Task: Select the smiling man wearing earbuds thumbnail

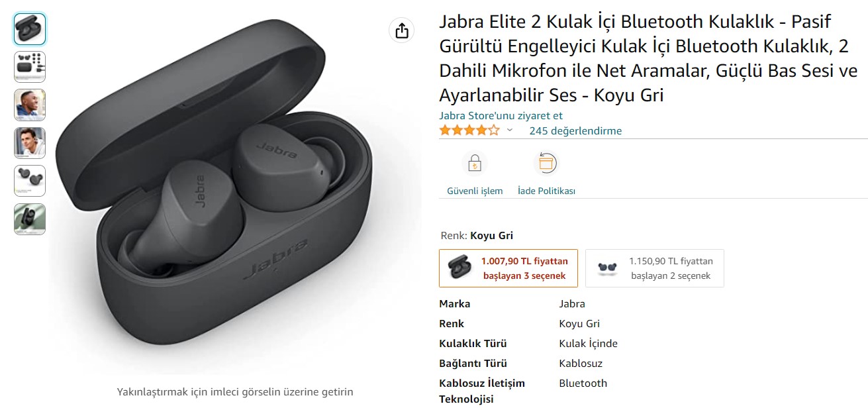Action: click(30, 105)
